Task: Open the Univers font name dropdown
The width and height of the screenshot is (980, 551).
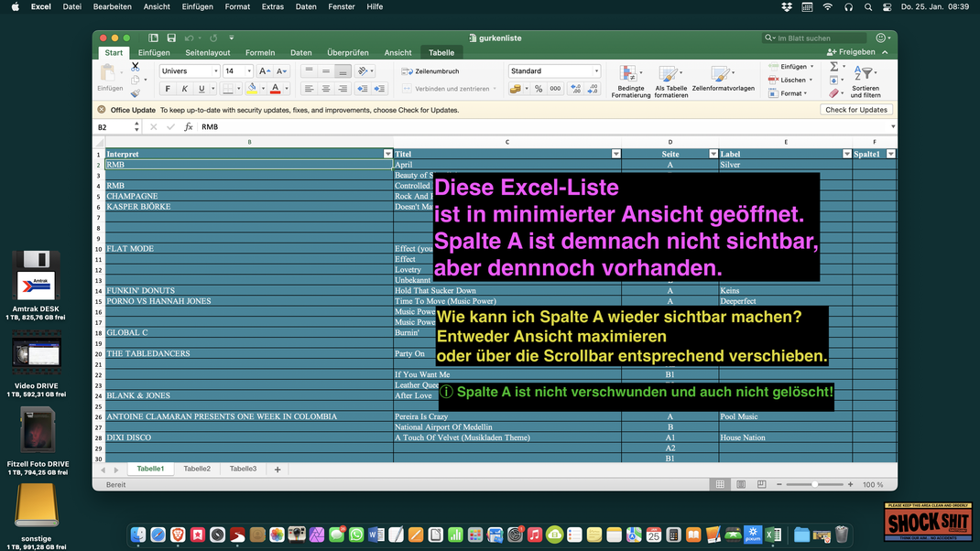Action: (x=215, y=71)
